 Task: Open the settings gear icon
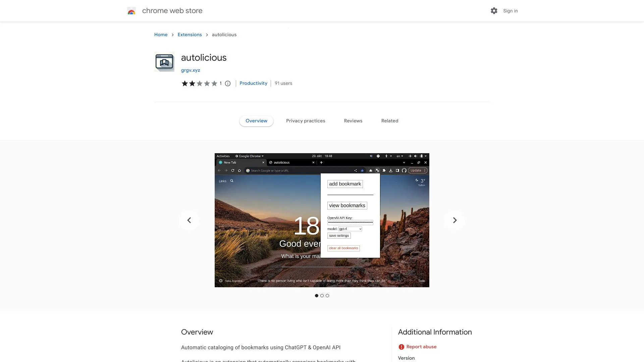[x=494, y=11]
